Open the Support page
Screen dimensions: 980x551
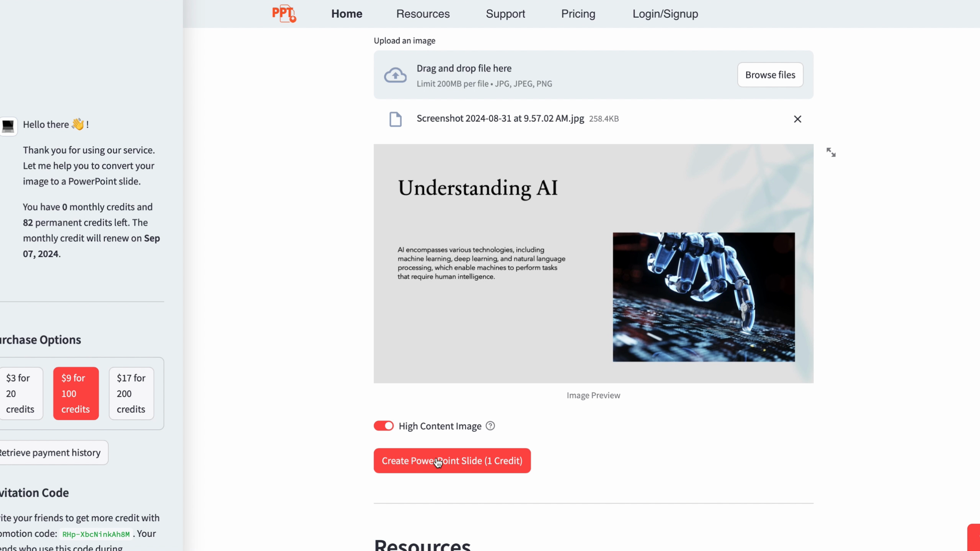pos(505,14)
